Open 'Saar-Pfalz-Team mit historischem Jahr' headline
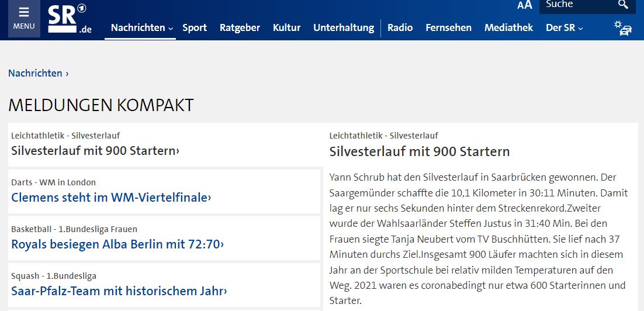Screen dimensions: 644x311 coord(119,291)
